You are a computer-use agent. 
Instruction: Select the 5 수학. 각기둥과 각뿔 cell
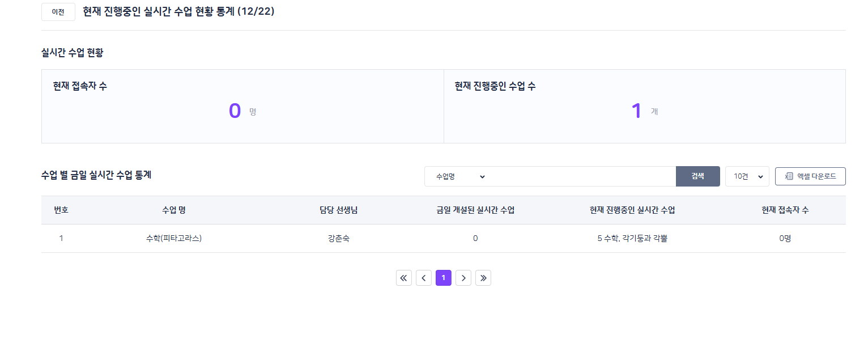pos(632,239)
